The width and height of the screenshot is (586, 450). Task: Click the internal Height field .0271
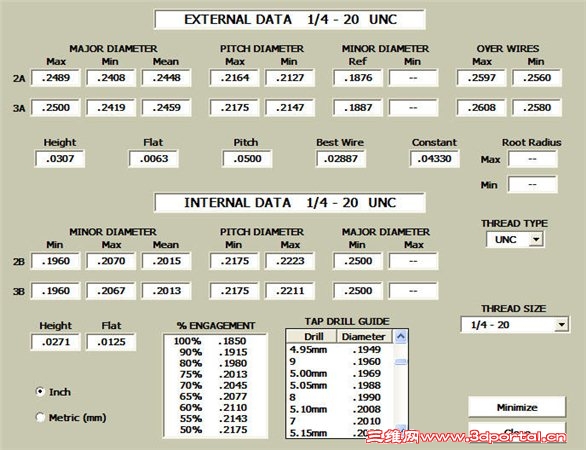pos(55,342)
